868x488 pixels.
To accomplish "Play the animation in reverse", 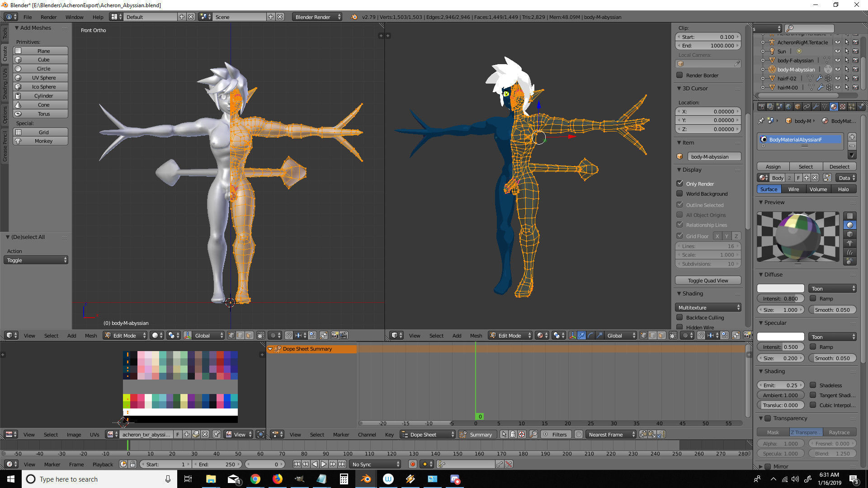I will pyautogui.click(x=315, y=464).
